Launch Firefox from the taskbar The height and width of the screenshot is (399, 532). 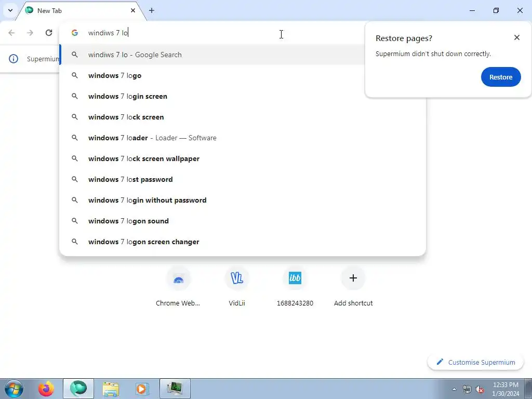point(46,389)
